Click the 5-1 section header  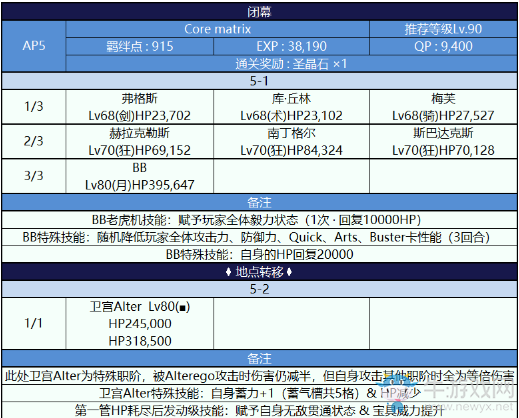click(259, 81)
